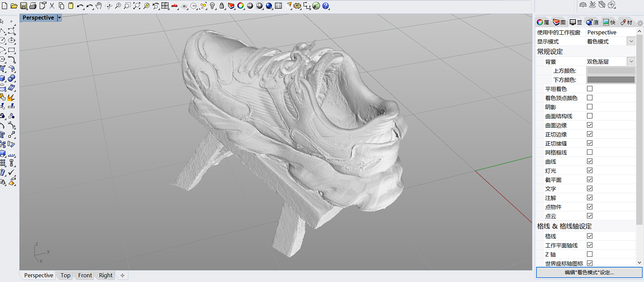Open the Help question mark icon

(x=326, y=6)
